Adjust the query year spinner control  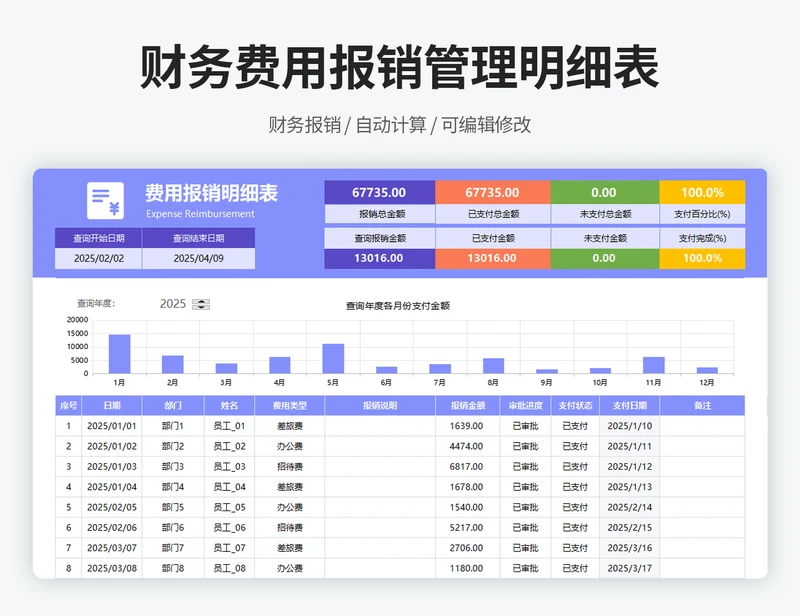coord(201,304)
